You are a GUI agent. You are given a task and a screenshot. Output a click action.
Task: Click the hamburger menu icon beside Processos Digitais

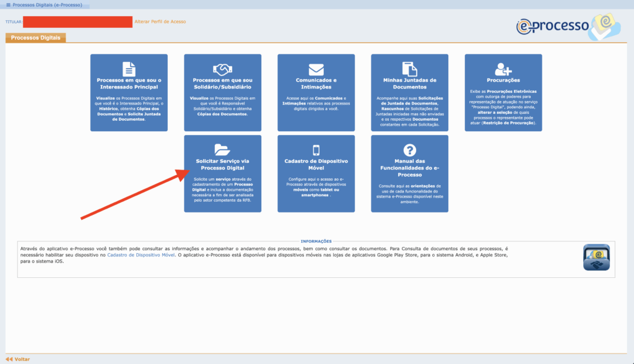click(8, 5)
